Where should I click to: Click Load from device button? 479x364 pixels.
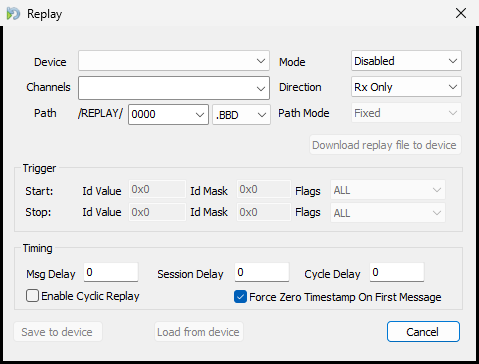click(x=199, y=332)
